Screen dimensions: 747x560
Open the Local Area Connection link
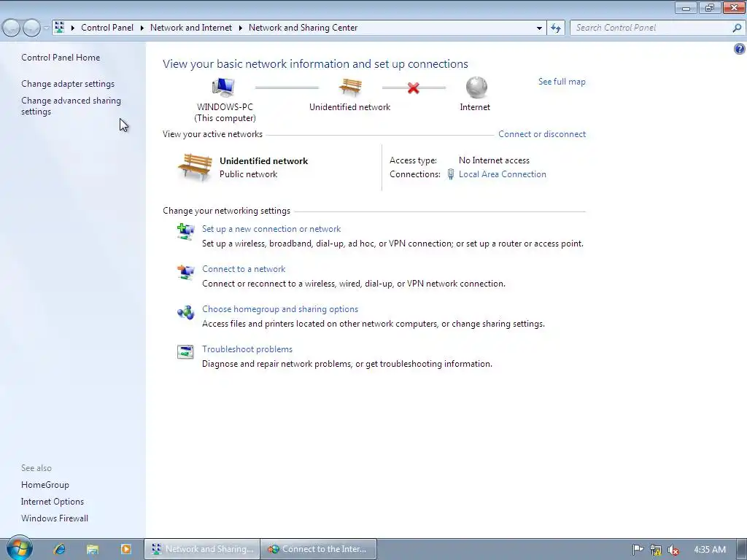[x=502, y=174]
